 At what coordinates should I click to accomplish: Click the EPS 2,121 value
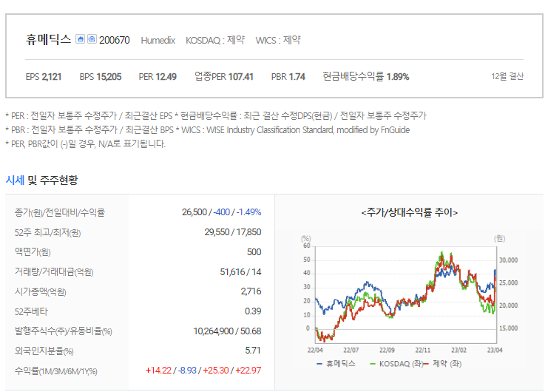(44, 76)
